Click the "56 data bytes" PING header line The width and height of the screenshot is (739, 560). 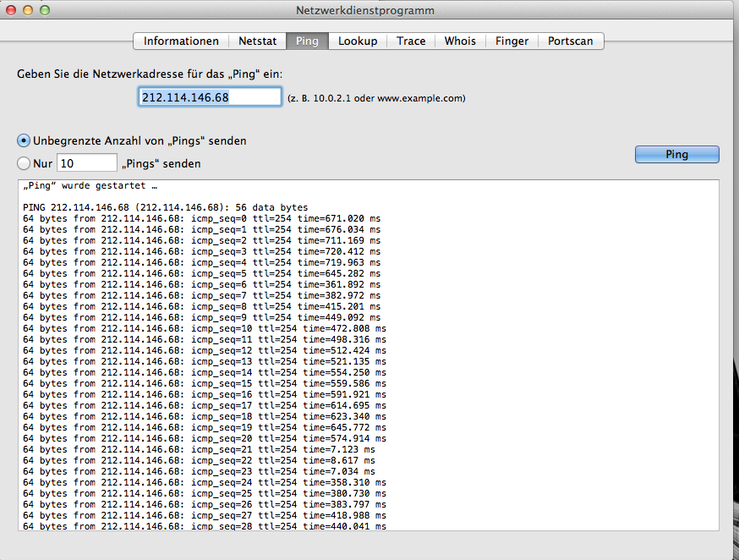tap(165, 207)
